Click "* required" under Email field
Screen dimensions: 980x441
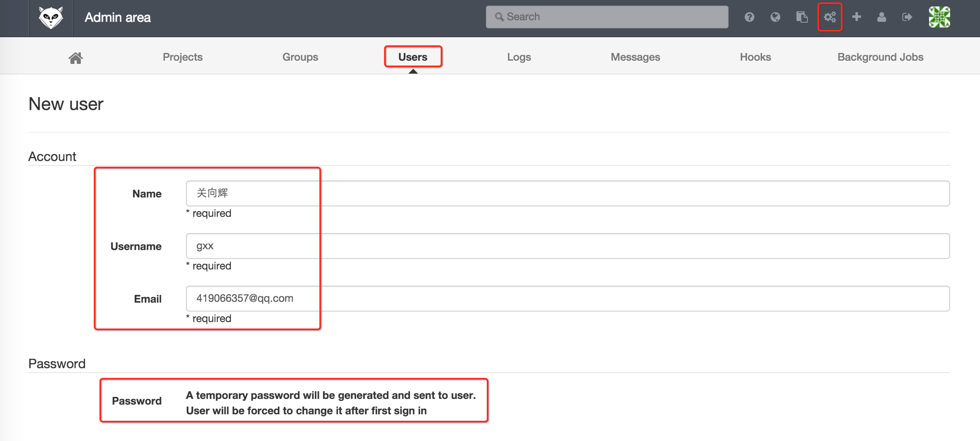pos(208,318)
